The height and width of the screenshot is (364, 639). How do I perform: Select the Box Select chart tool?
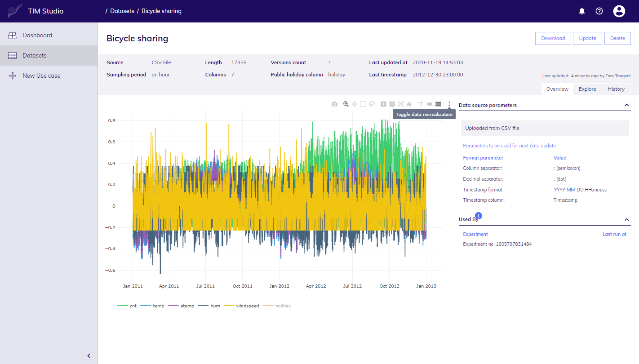(x=363, y=104)
